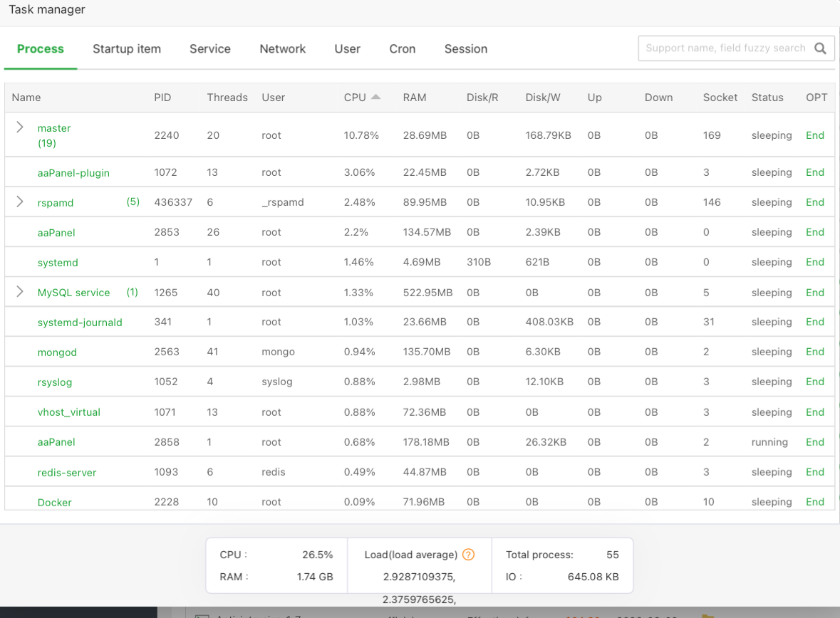Click the aaPanel-plugin process name
The image size is (840, 618).
point(73,173)
